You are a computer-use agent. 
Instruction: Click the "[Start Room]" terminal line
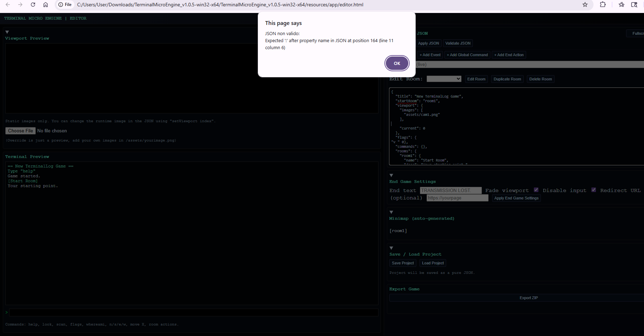pos(23,181)
